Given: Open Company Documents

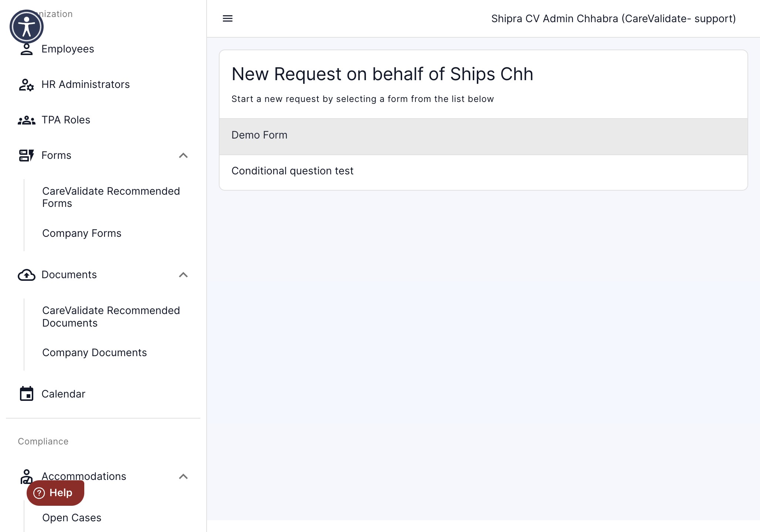Looking at the screenshot, I should (x=94, y=353).
